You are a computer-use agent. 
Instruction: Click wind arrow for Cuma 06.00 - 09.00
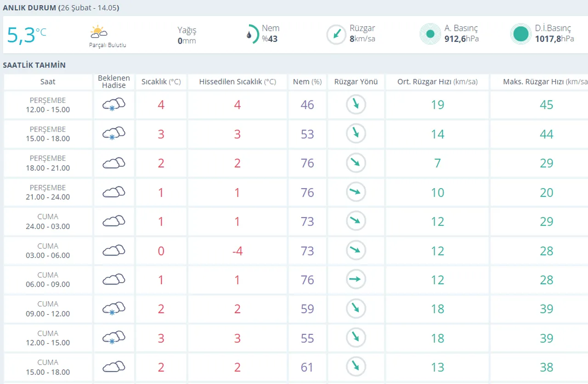click(356, 279)
